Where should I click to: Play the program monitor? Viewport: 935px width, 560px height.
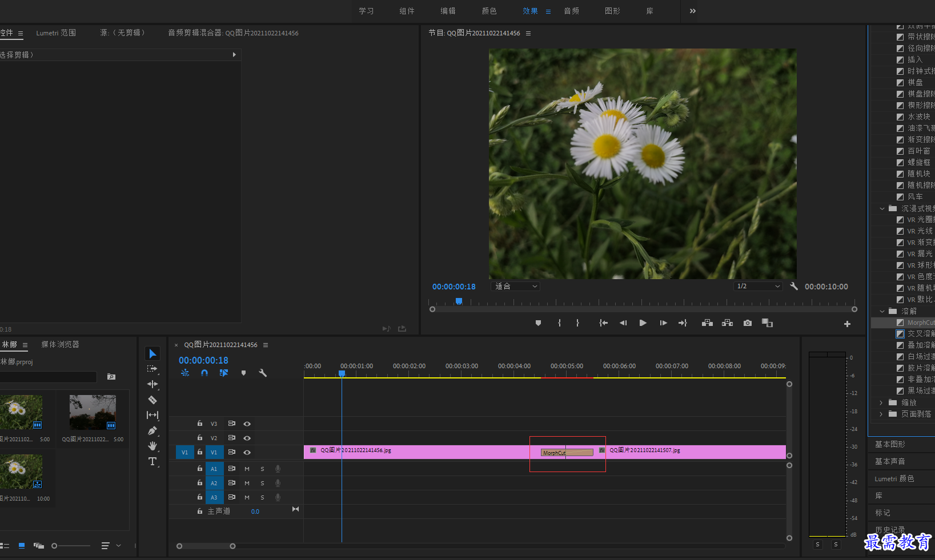[643, 323]
